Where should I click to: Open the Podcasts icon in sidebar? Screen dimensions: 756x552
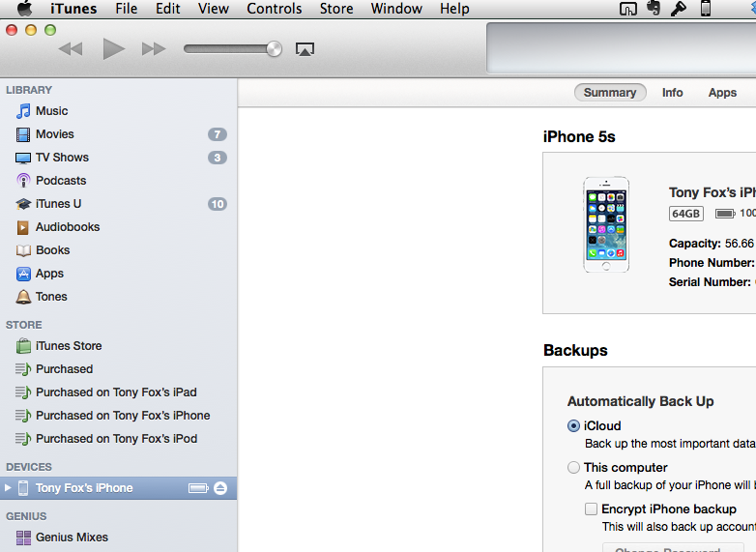(23, 181)
